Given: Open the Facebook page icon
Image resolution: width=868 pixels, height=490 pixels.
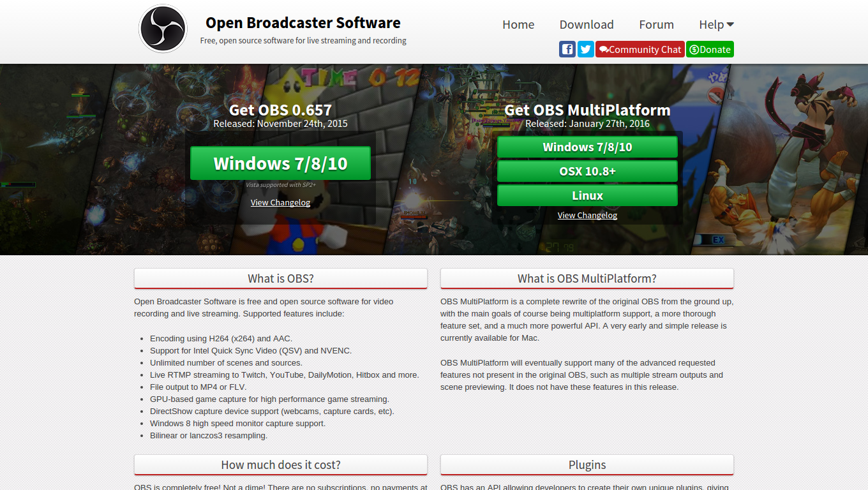Looking at the screenshot, I should click(567, 49).
